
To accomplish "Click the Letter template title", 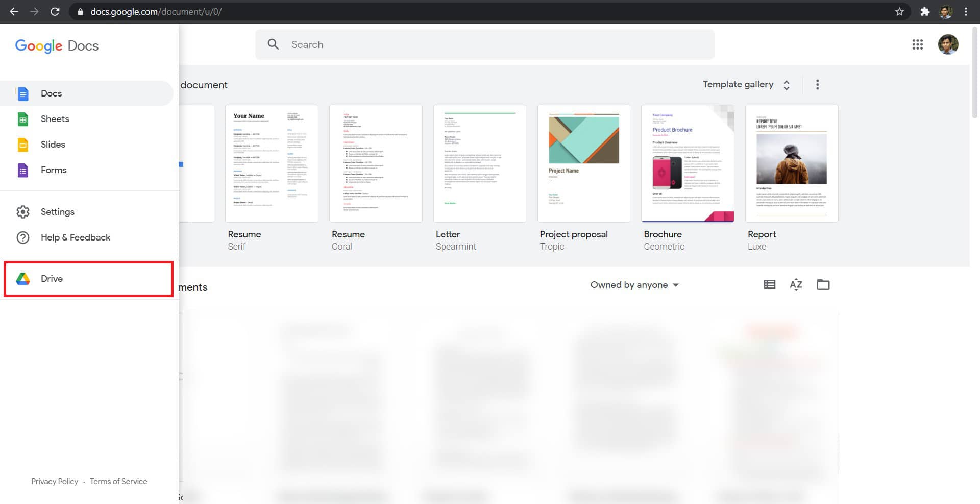I will coord(448,234).
